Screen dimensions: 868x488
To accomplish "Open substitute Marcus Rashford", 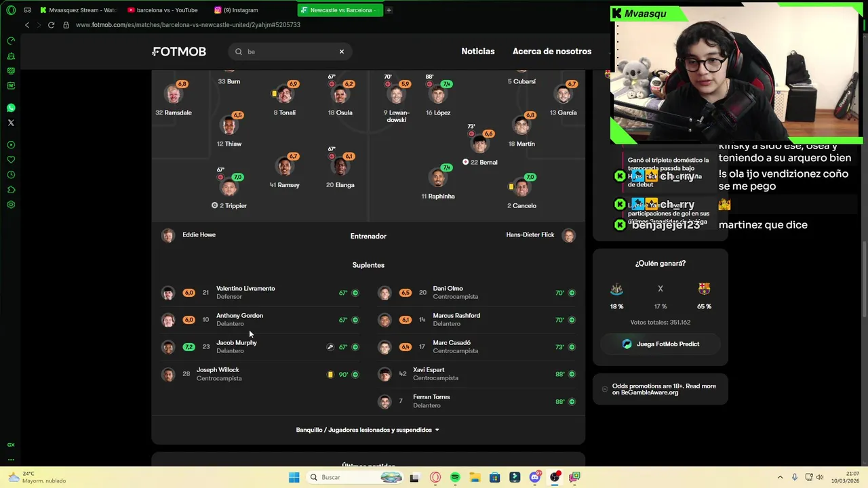I will pyautogui.click(x=477, y=320).
